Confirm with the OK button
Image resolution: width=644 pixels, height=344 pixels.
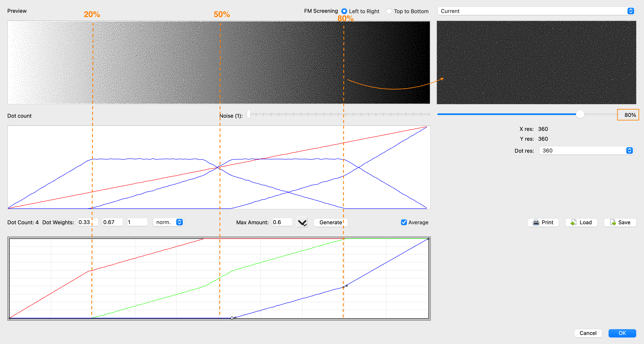pyautogui.click(x=622, y=333)
